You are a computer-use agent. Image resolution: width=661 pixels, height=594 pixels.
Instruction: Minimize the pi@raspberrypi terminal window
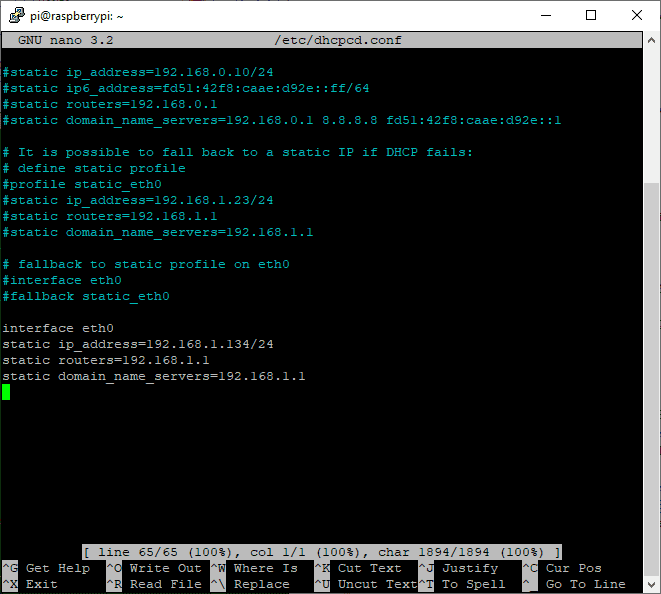(546, 16)
